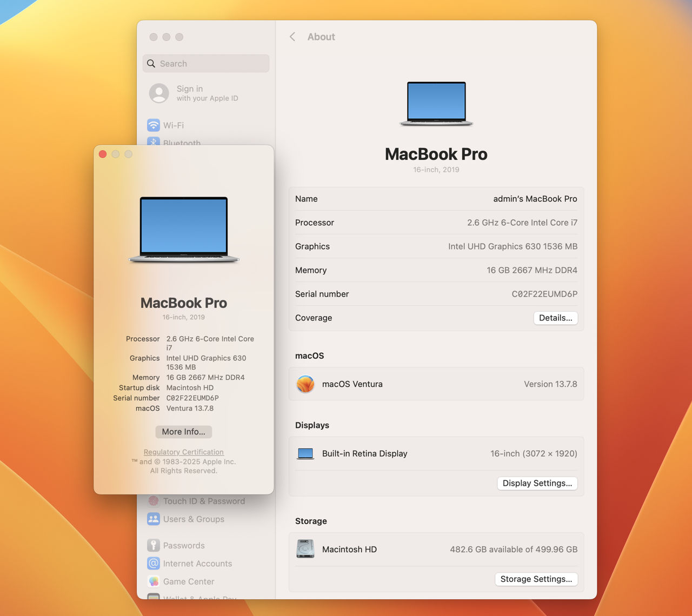Close the About This Mac window
Screen dimensions: 692x616
[x=103, y=155]
